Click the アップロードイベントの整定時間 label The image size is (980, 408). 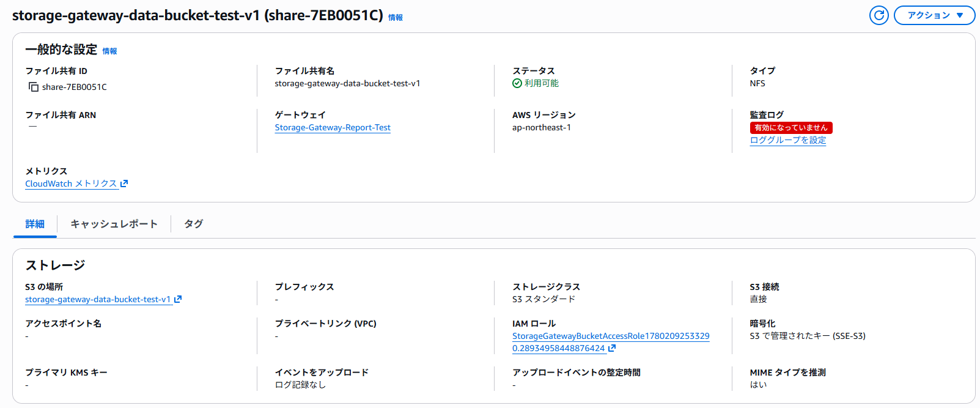(x=577, y=373)
